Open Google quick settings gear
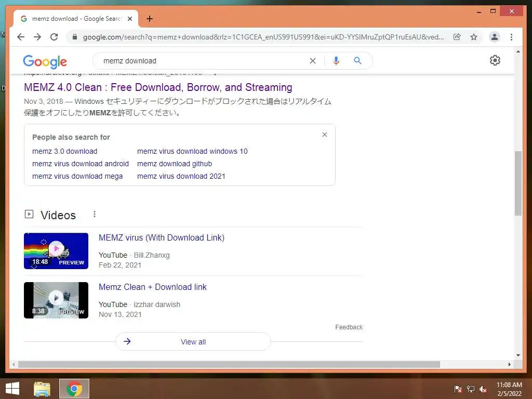Viewport: 532px width, 399px height. click(x=495, y=60)
